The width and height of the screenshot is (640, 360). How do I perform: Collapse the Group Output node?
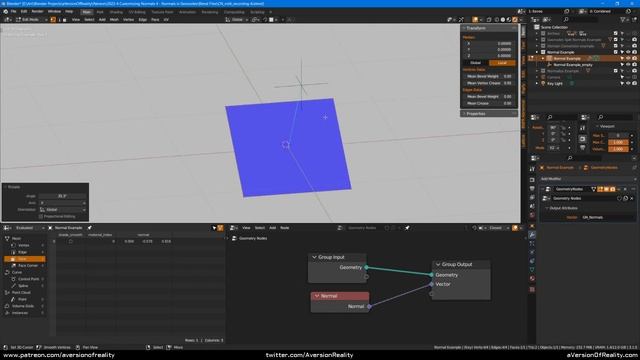[438, 264]
